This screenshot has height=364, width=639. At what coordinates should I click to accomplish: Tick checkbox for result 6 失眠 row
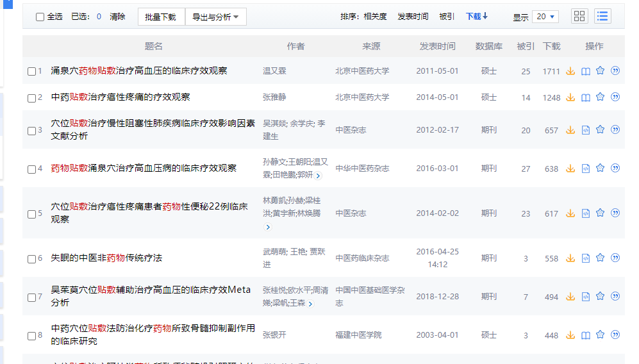coord(31,258)
